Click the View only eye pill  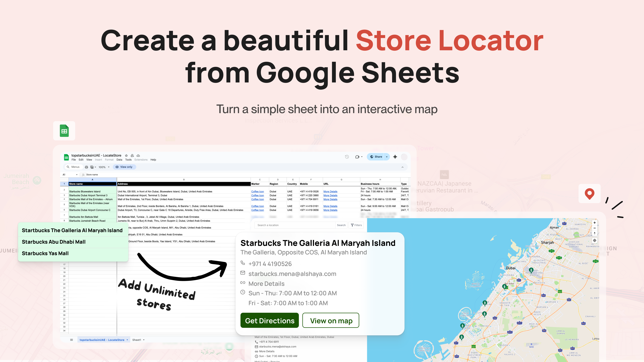click(x=124, y=167)
